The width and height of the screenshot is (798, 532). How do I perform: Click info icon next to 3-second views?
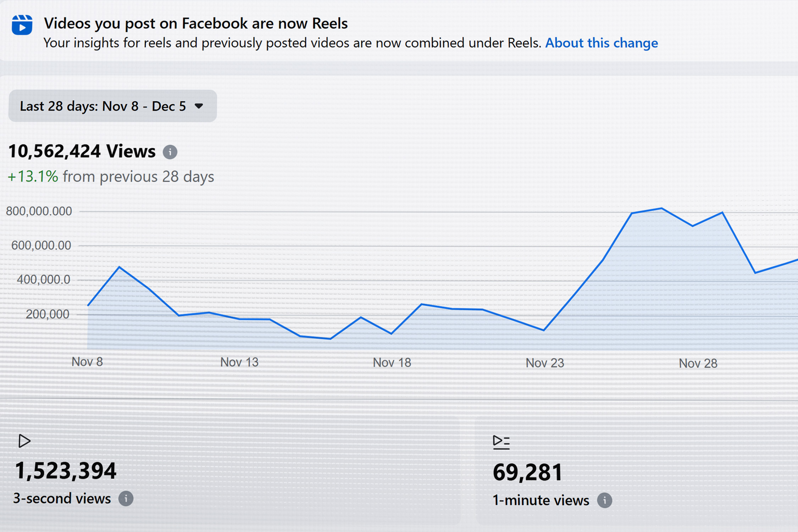126,499
